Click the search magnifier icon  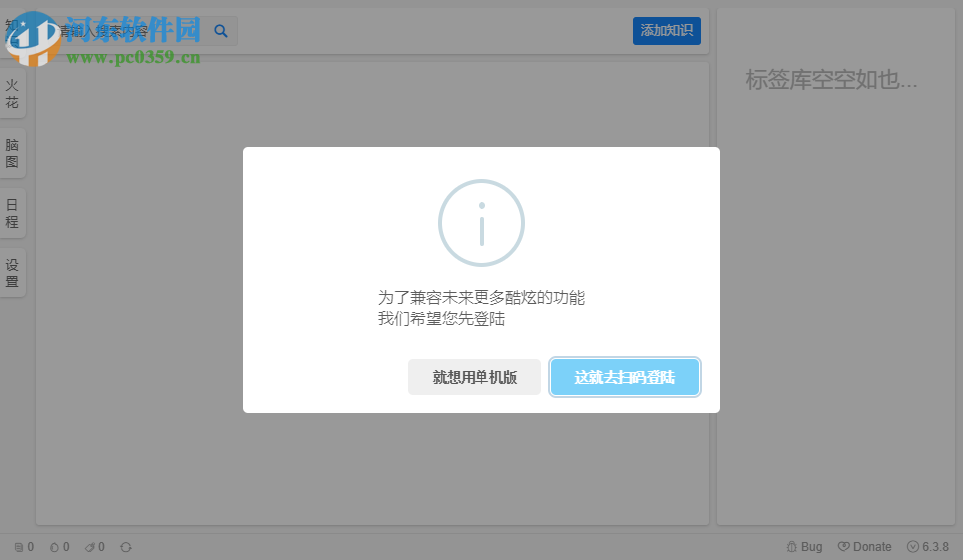[x=221, y=31]
